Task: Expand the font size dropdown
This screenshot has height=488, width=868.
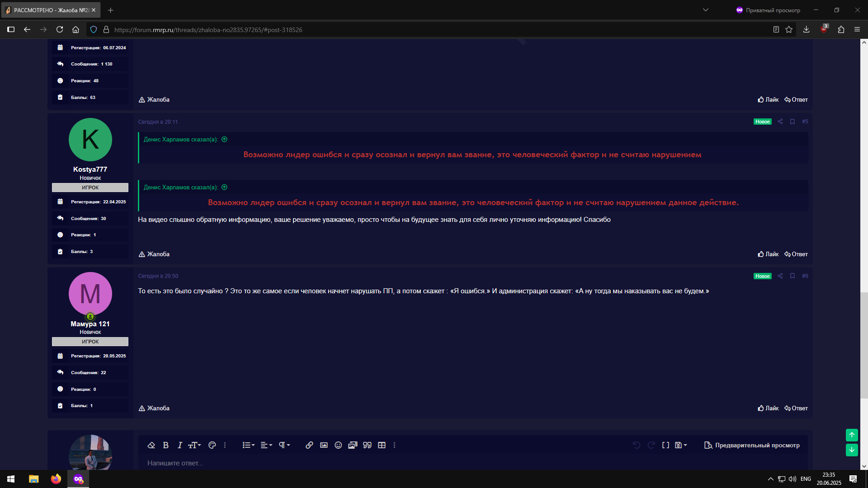Action: (194, 445)
